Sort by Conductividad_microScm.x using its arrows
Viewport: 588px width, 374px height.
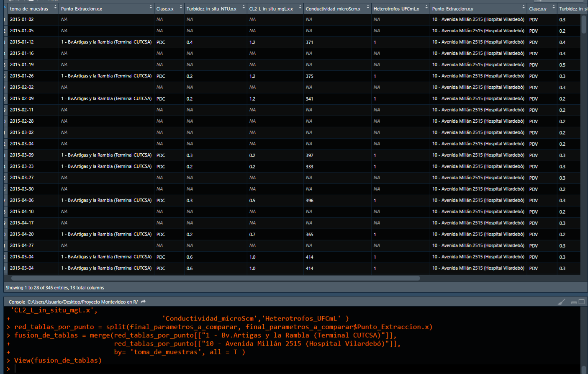(x=368, y=7)
